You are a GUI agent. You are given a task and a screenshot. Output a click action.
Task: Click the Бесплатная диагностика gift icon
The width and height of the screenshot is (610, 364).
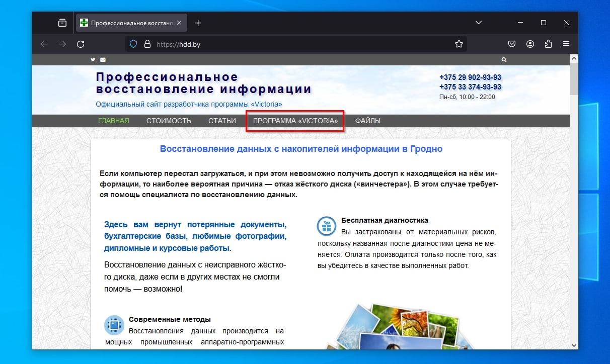(x=327, y=226)
